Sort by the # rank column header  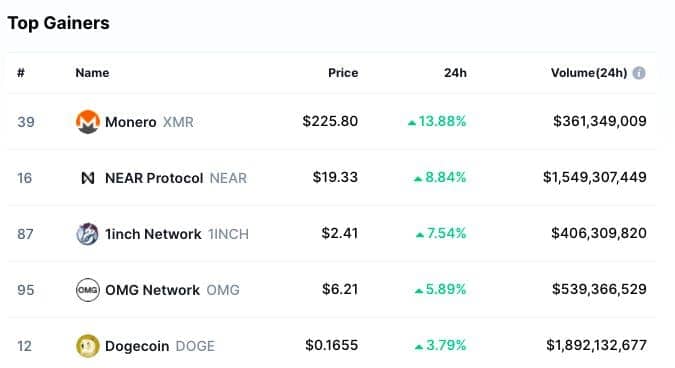[x=21, y=73]
